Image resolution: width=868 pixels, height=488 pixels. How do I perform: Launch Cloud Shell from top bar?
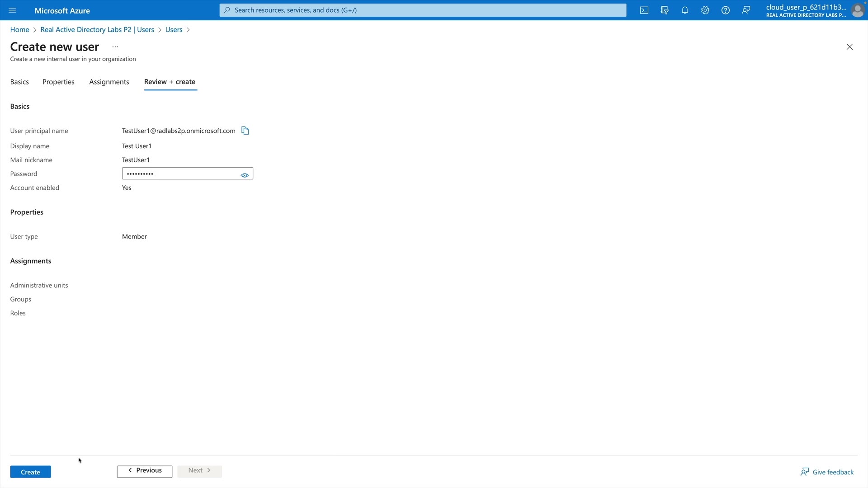(x=644, y=10)
